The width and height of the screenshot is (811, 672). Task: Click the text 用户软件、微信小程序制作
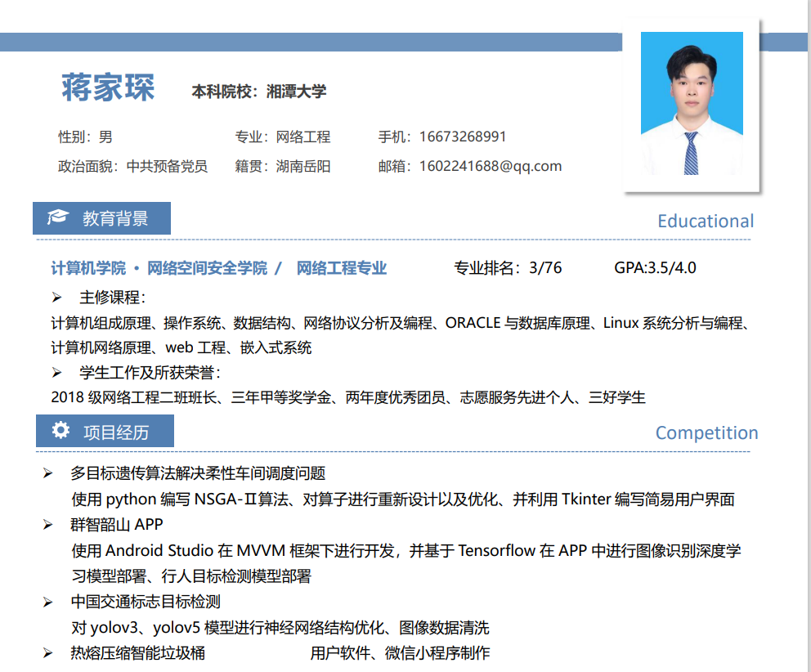[400, 653]
